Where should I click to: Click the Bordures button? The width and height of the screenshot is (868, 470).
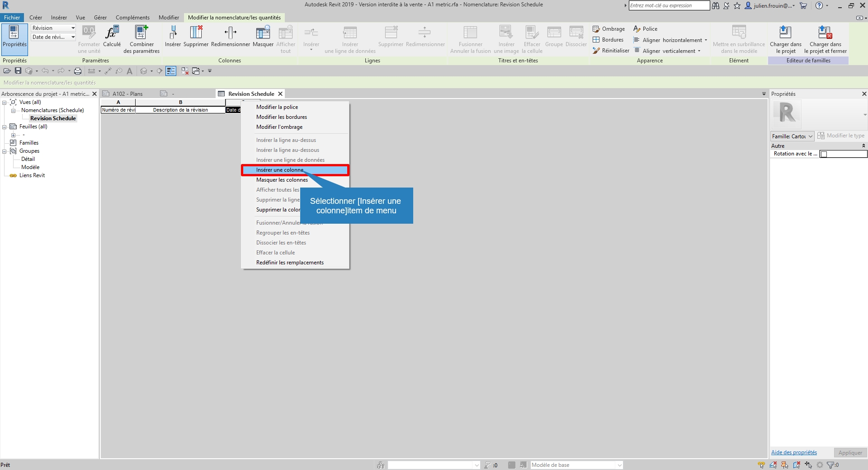[x=608, y=40]
